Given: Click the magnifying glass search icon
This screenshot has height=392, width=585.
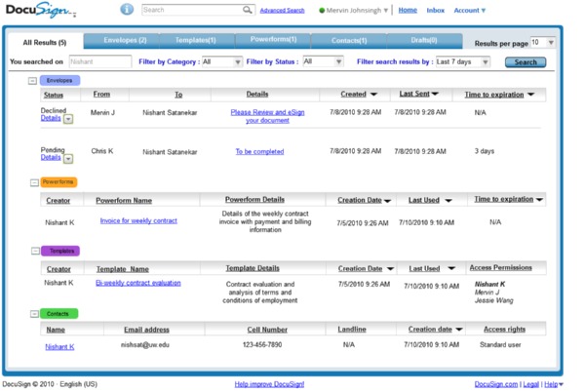Looking at the screenshot, I should click(248, 10).
